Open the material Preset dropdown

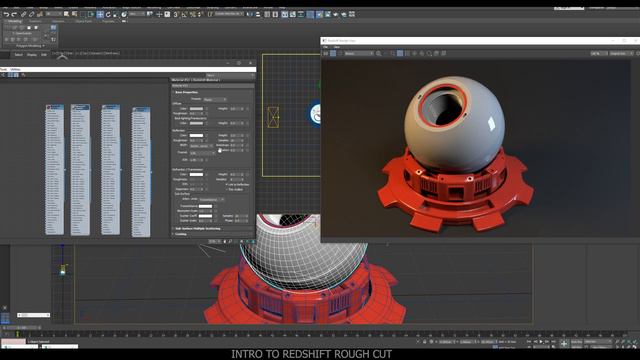(x=215, y=100)
